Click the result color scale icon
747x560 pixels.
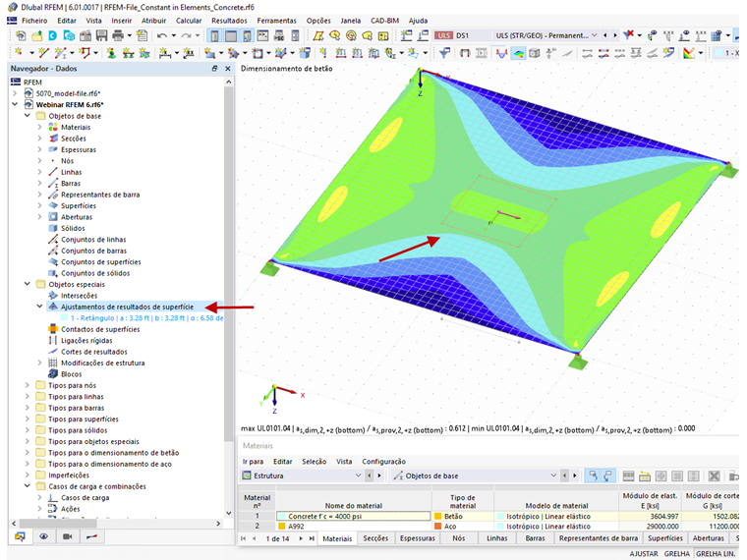(688, 53)
